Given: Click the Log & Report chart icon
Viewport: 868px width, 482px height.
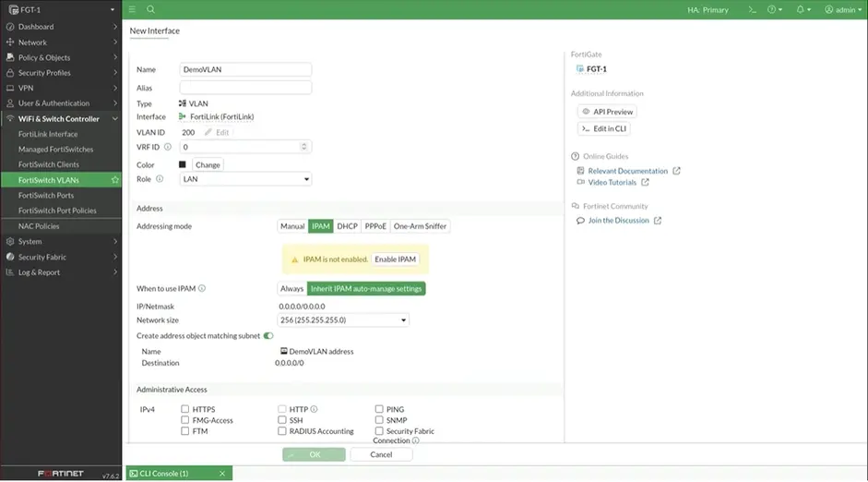Looking at the screenshot, I should click(10, 272).
